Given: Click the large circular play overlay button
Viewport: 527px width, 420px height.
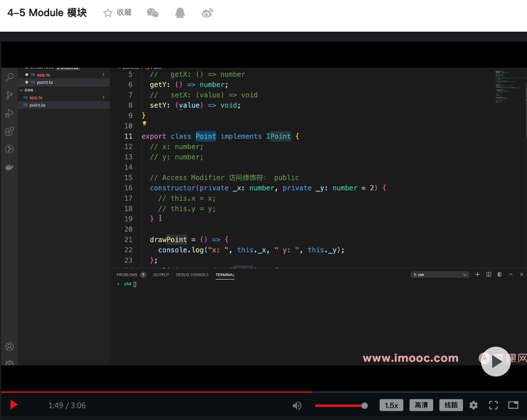Looking at the screenshot, I should point(495,362).
